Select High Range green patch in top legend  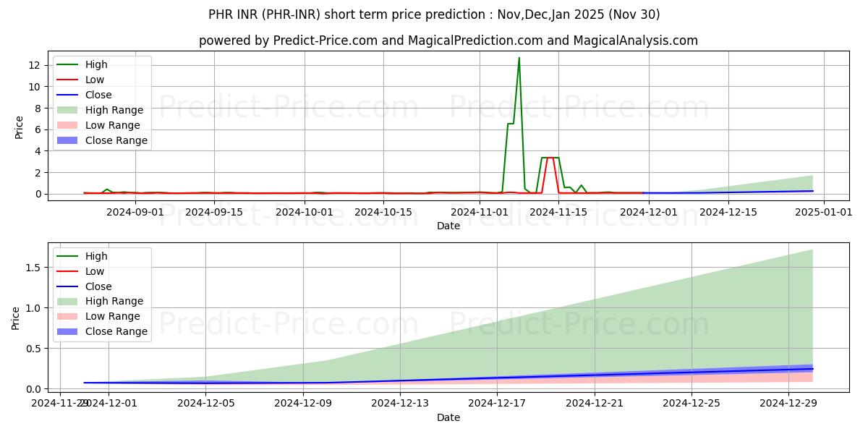click(69, 110)
